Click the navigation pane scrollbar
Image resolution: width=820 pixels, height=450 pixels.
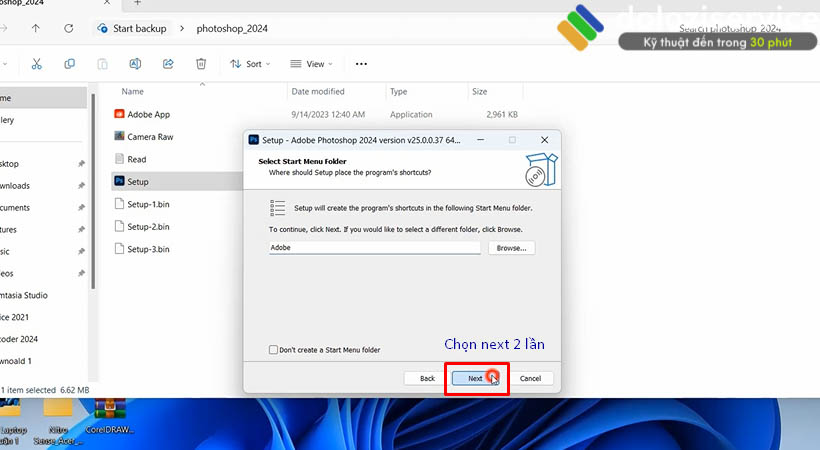[x=93, y=191]
